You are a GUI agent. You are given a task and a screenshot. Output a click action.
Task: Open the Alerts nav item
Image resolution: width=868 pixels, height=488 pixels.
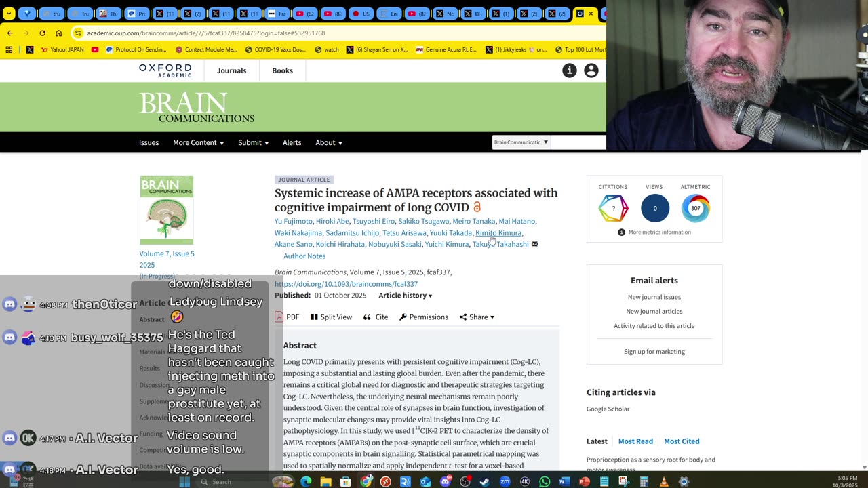click(x=292, y=142)
